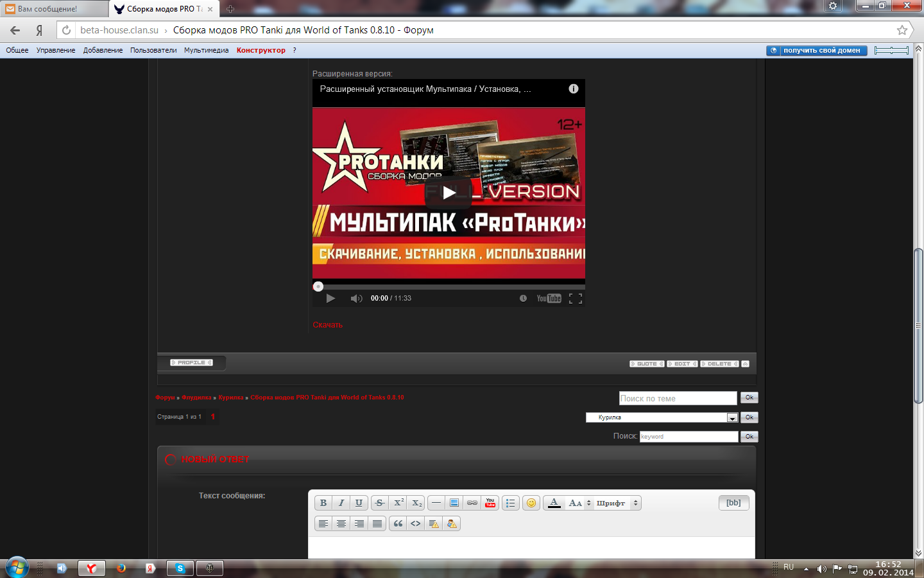Open Курилка breadcrumb link
Viewport: 924px width, 578px height.
231,398
